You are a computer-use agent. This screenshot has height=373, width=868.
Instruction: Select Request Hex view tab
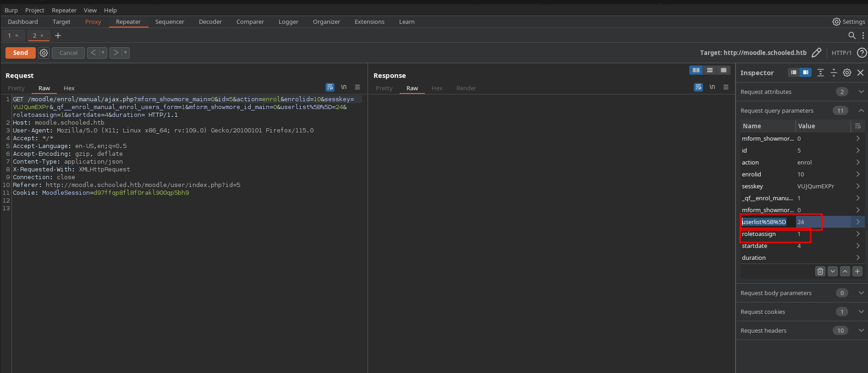(x=69, y=88)
